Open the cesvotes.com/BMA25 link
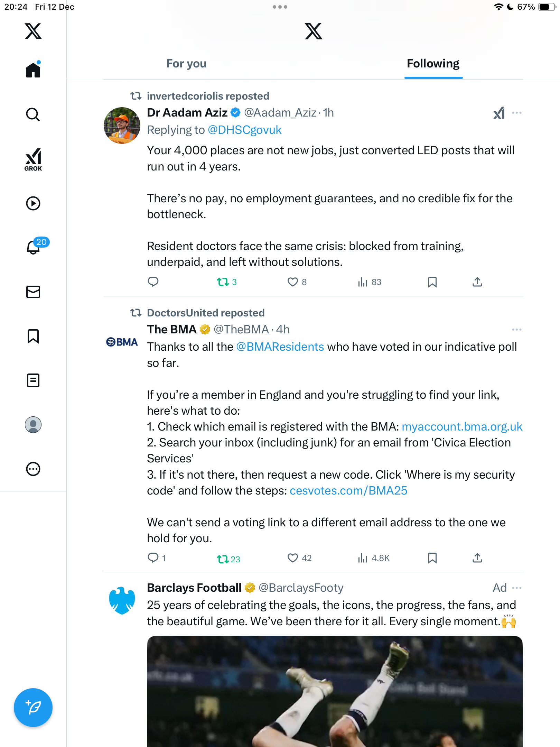 (348, 491)
